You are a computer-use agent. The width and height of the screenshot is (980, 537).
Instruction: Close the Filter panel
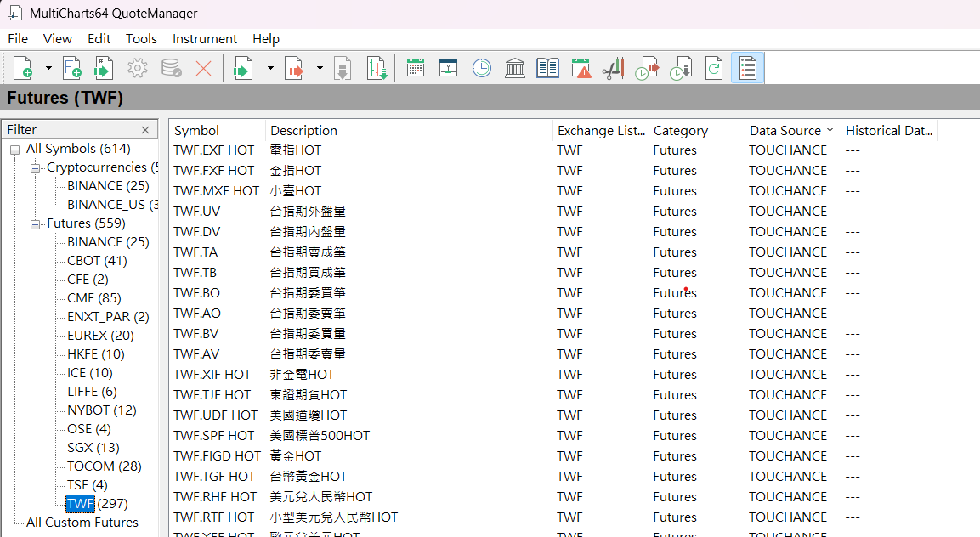click(145, 130)
